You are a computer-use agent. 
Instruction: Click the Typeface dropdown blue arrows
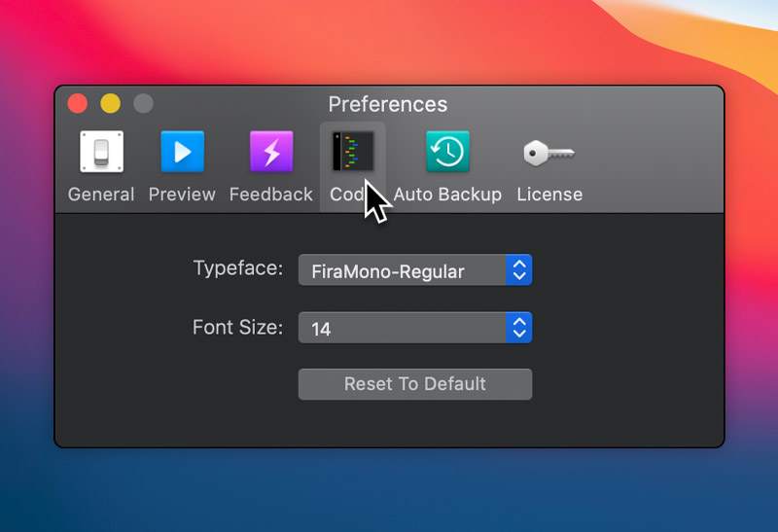tap(519, 270)
